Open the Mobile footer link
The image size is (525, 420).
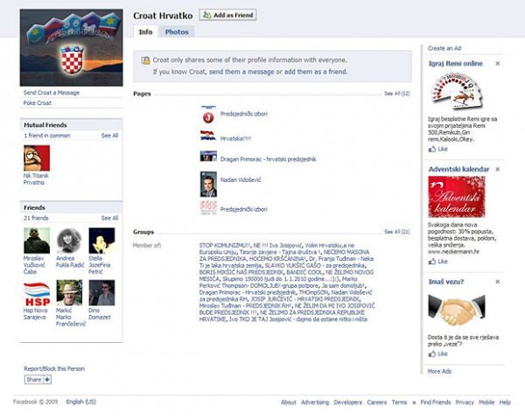click(486, 402)
